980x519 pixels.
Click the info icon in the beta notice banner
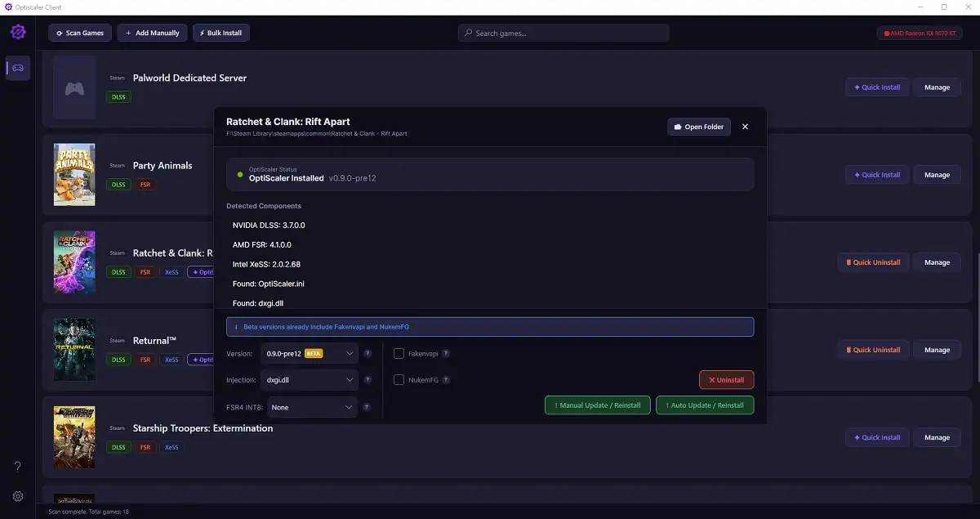pos(235,327)
